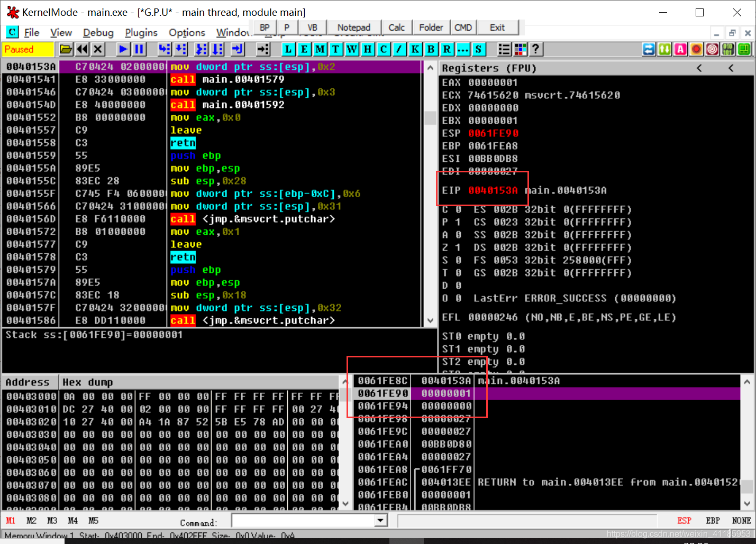Image resolution: width=756 pixels, height=544 pixels.
Task: Click the pink A plugin icon
Action: tap(680, 49)
